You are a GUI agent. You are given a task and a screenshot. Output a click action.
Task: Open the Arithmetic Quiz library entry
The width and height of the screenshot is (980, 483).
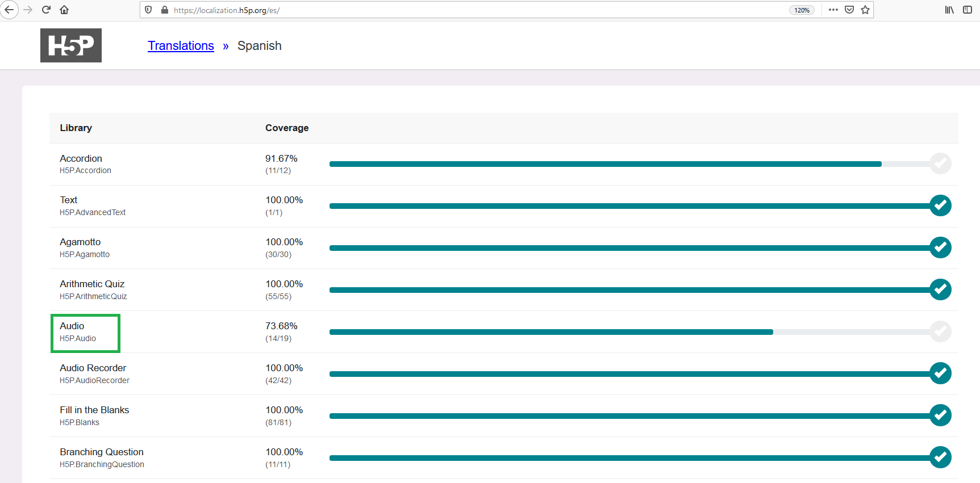click(x=93, y=289)
